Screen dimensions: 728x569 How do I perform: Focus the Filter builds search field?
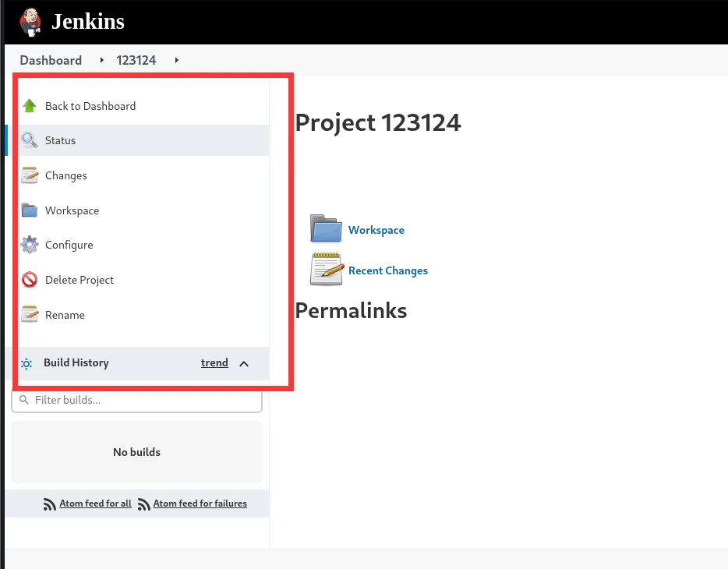(136, 400)
